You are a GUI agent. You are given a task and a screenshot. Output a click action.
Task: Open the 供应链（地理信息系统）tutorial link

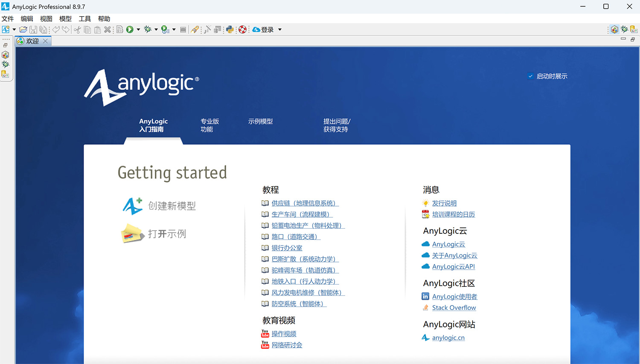pyautogui.click(x=305, y=203)
